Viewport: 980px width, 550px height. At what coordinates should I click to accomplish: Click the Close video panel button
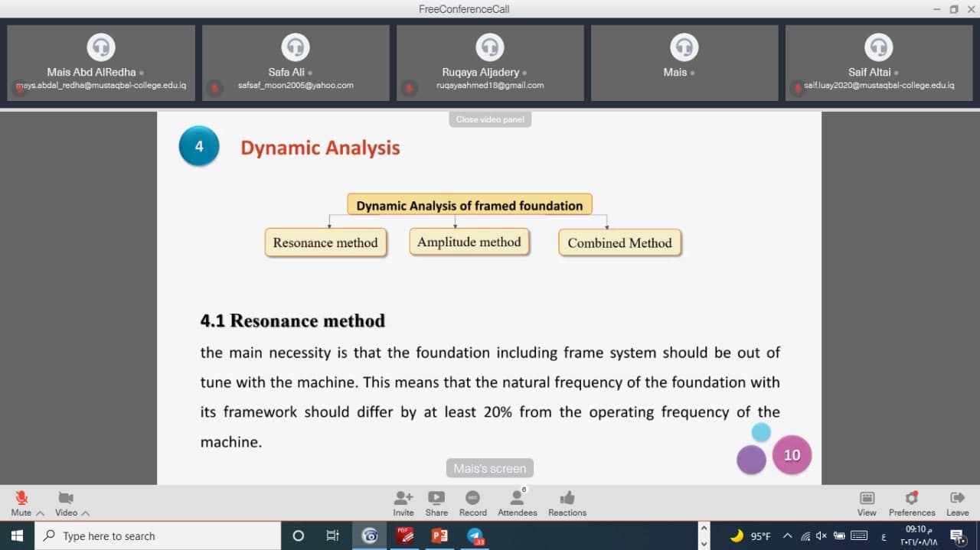[490, 119]
